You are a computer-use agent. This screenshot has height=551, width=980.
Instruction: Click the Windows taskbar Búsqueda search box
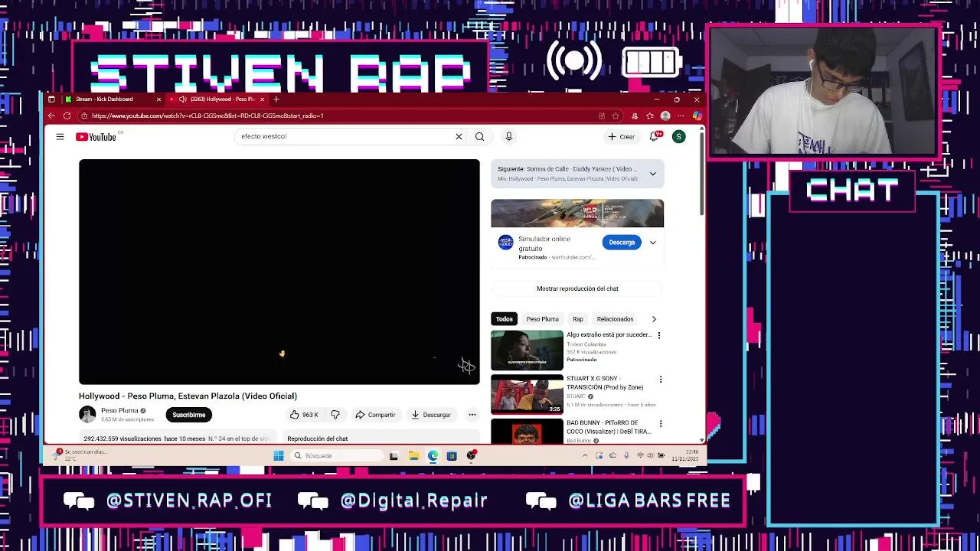coord(337,455)
